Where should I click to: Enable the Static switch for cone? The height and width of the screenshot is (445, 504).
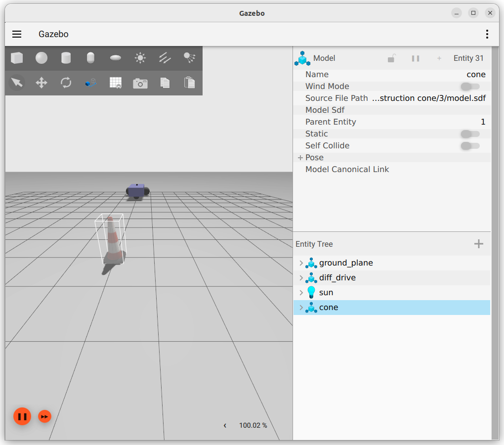coord(469,134)
